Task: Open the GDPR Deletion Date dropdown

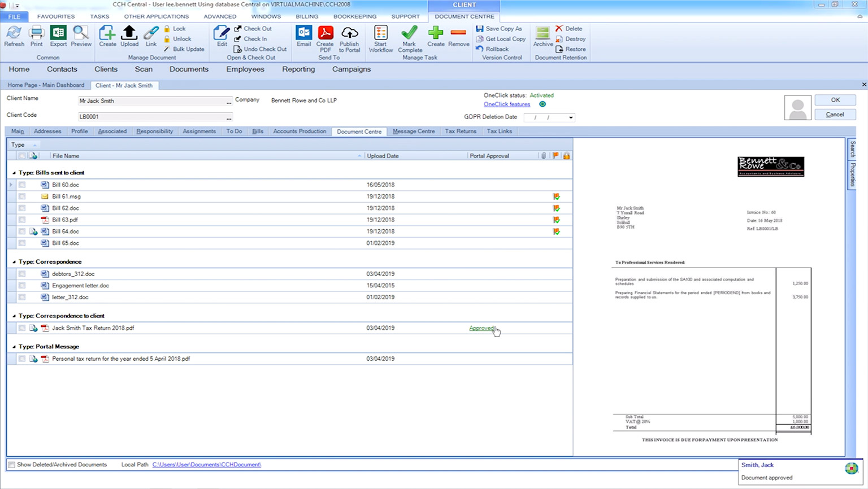Action: pos(571,117)
